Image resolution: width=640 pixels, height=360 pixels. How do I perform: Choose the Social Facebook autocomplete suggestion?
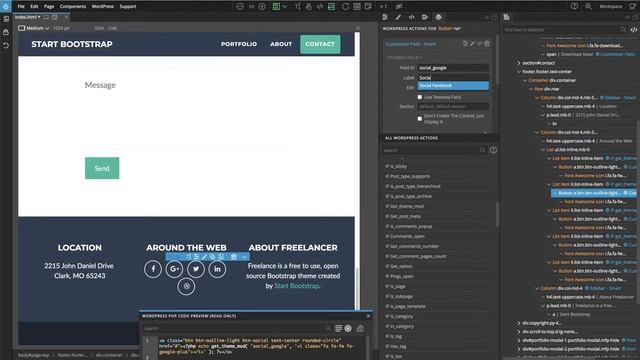coord(453,86)
